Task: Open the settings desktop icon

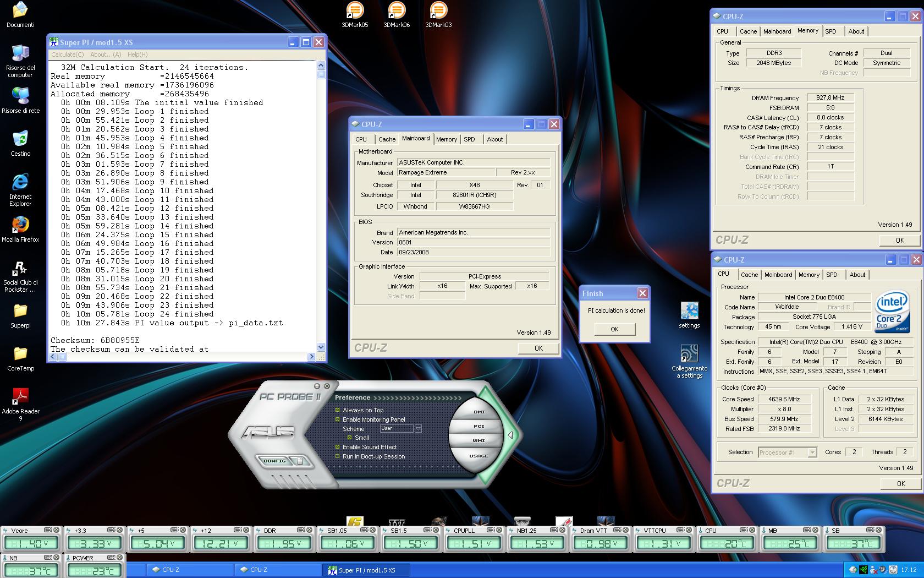Action: point(689,315)
